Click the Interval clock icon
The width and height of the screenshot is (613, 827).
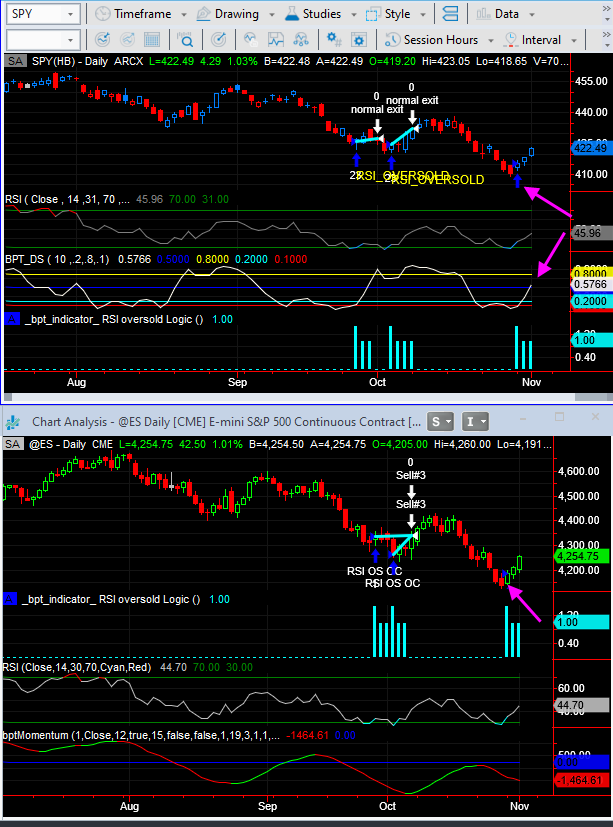click(511, 40)
